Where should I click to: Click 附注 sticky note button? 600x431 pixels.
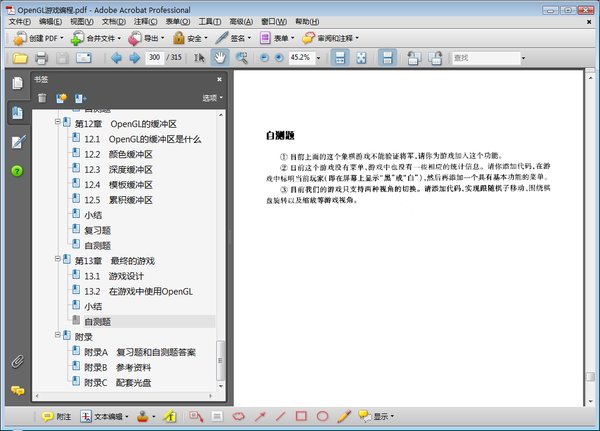coord(57,416)
